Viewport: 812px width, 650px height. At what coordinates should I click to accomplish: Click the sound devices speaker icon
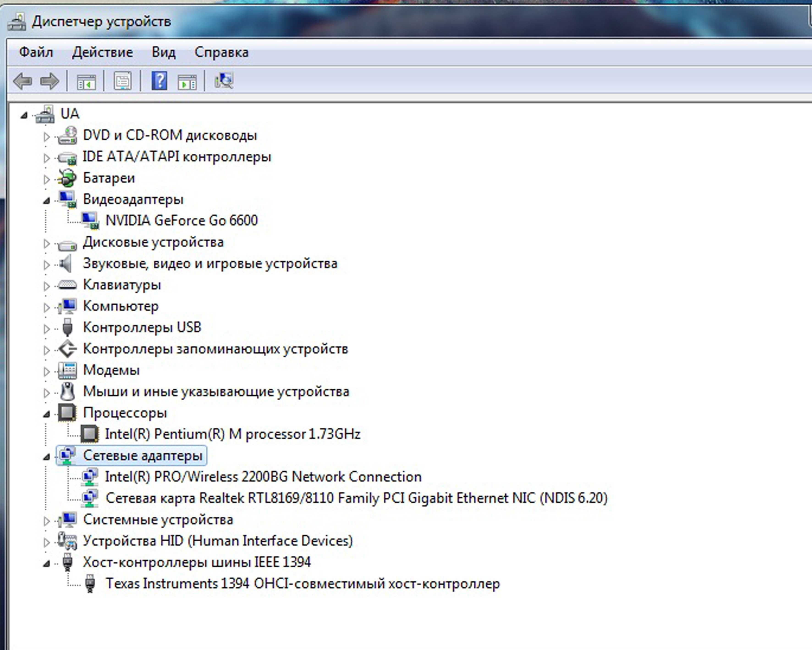pos(66,263)
